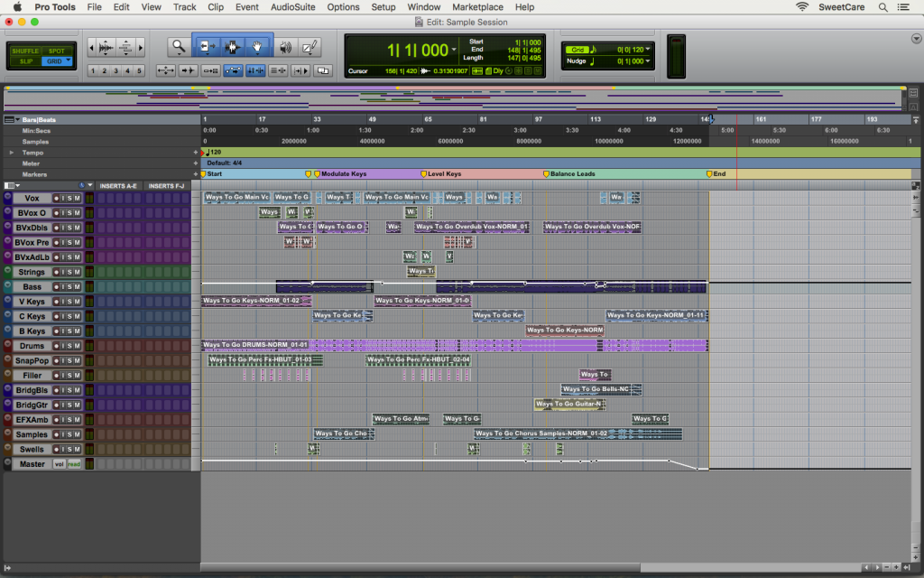Screen dimensions: 924x578
Task: Open the AudioSuite menu
Action: (291, 6)
